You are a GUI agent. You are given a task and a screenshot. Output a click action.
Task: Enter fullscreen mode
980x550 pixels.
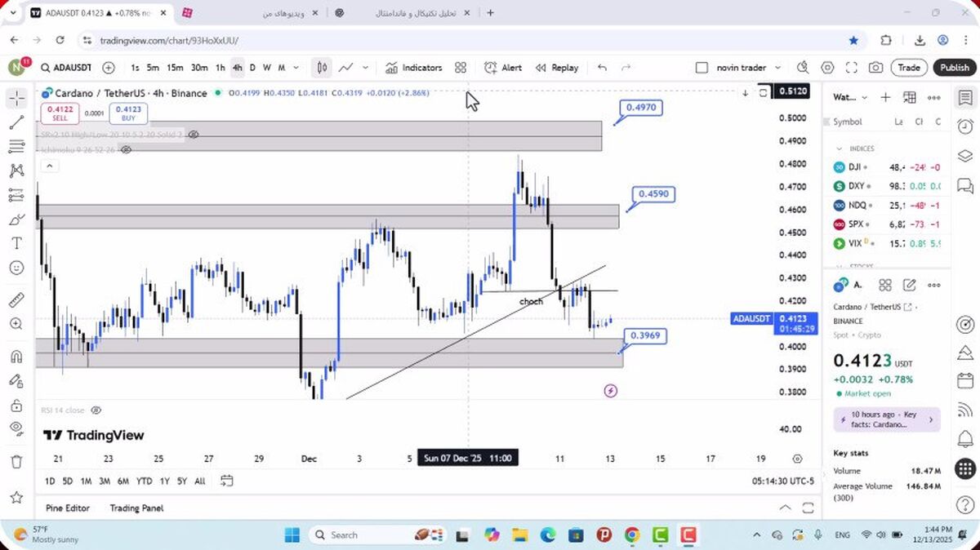coord(851,68)
